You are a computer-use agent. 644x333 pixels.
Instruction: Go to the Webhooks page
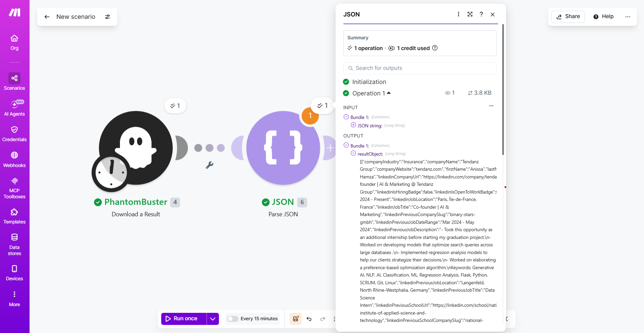point(14,160)
